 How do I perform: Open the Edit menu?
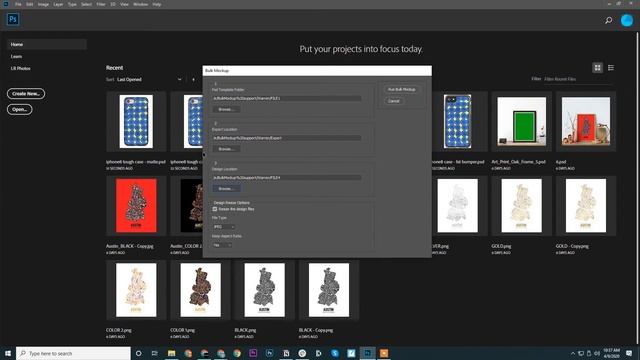(x=30, y=4)
